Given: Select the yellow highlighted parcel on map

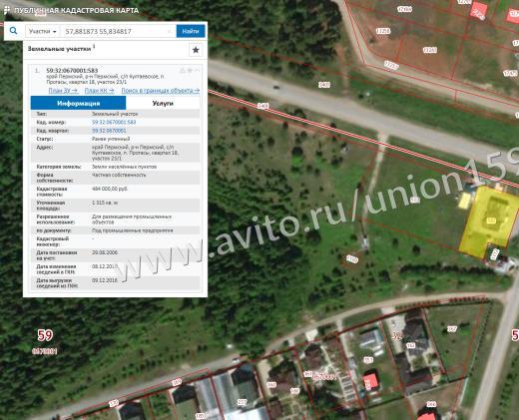Looking at the screenshot, I should coord(486,220).
